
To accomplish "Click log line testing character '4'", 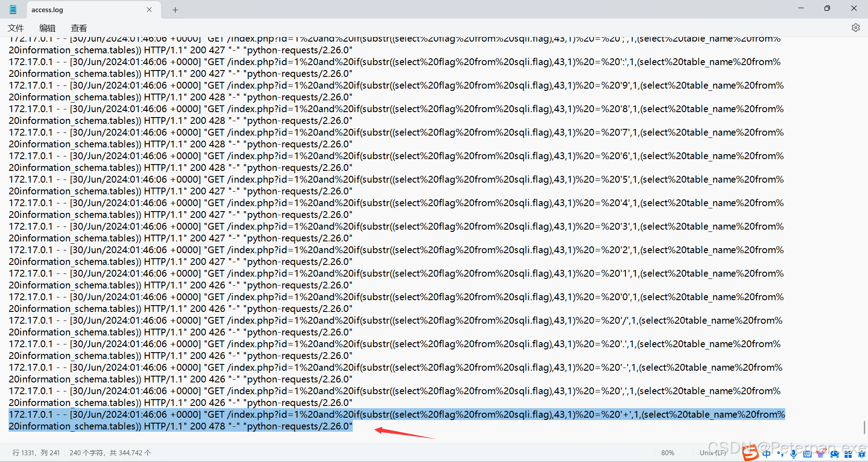I will [x=396, y=208].
